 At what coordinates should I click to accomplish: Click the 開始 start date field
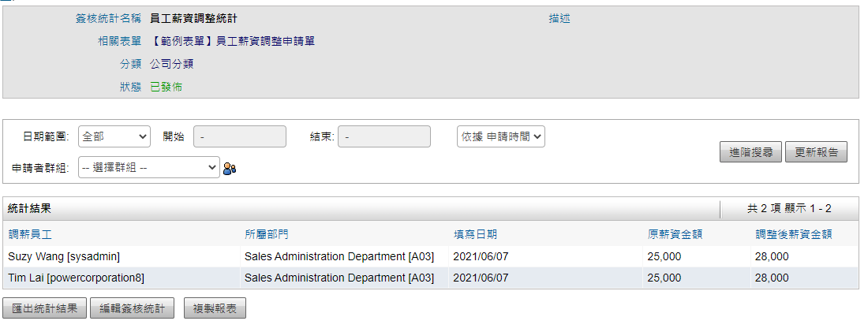240,136
